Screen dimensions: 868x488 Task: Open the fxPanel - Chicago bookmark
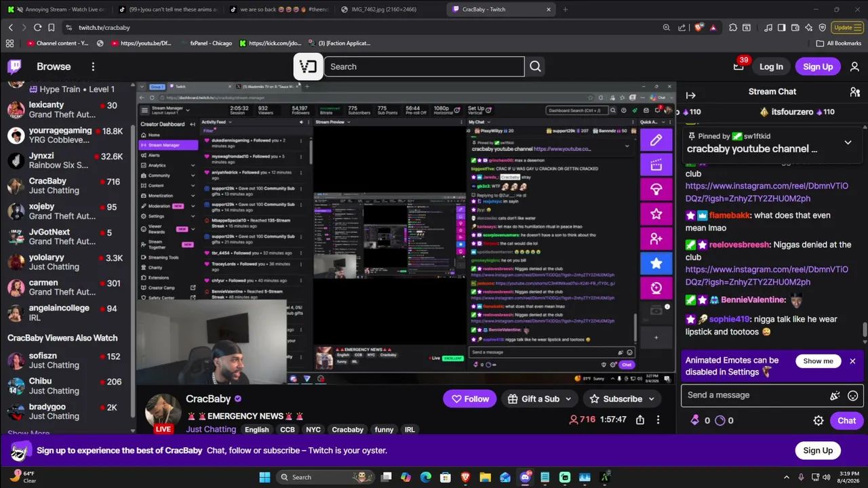click(x=205, y=43)
